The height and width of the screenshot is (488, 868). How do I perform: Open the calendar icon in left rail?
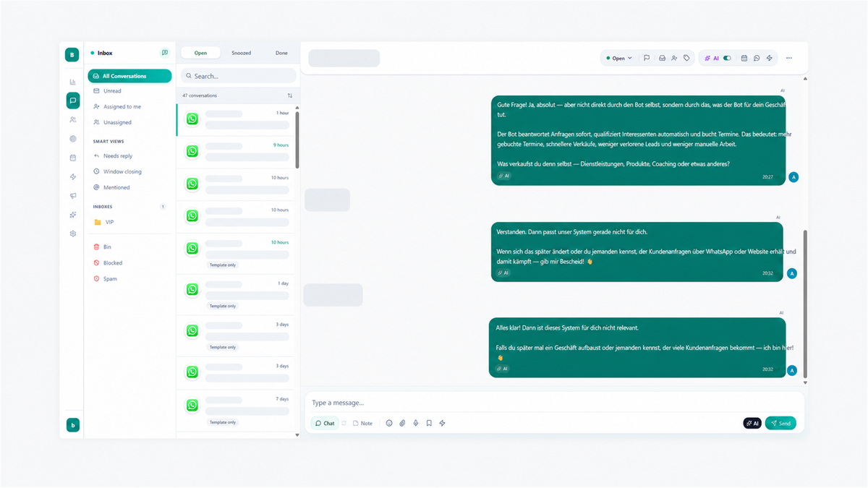click(72, 158)
